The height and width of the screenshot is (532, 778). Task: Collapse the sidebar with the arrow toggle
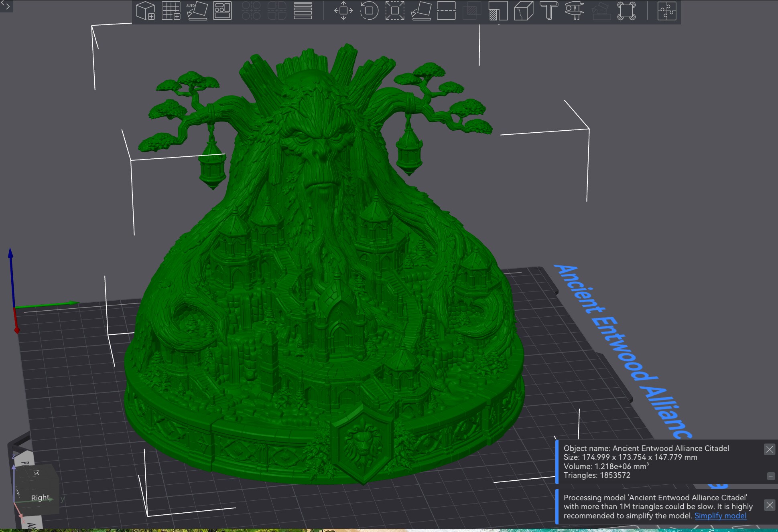click(6, 6)
